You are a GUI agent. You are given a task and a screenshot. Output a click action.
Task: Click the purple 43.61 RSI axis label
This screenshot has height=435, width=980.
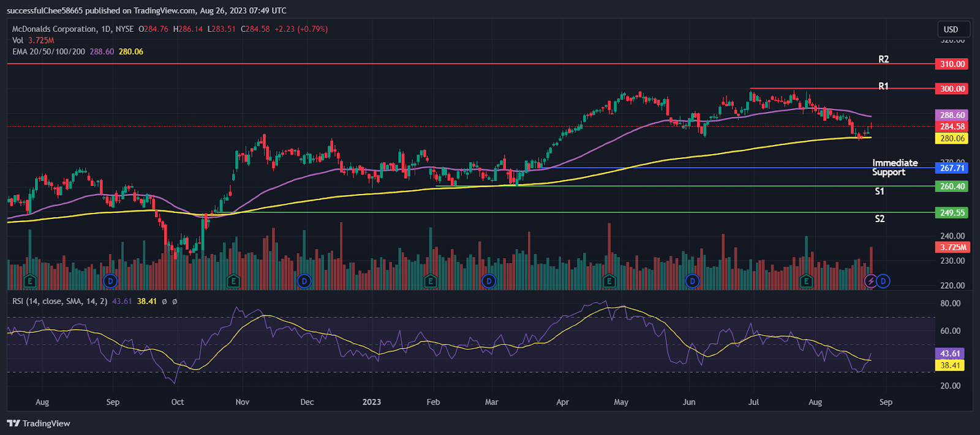point(950,354)
